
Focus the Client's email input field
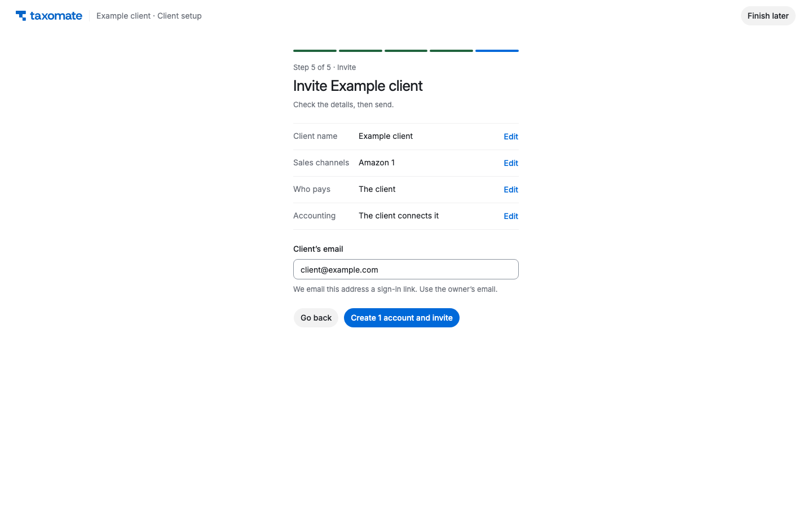click(406, 269)
